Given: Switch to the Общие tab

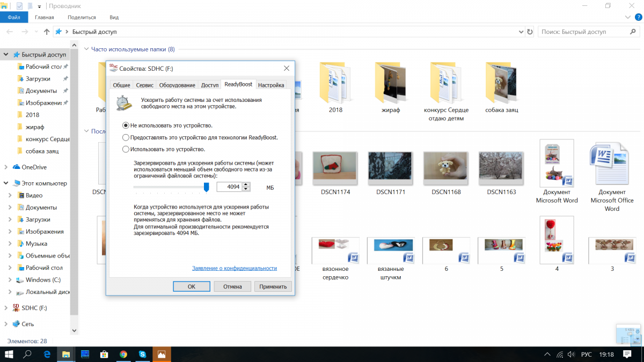Looking at the screenshot, I should coord(121,85).
